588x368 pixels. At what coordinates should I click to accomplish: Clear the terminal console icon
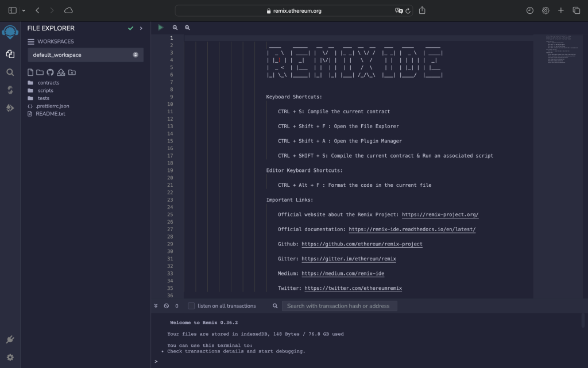click(167, 306)
